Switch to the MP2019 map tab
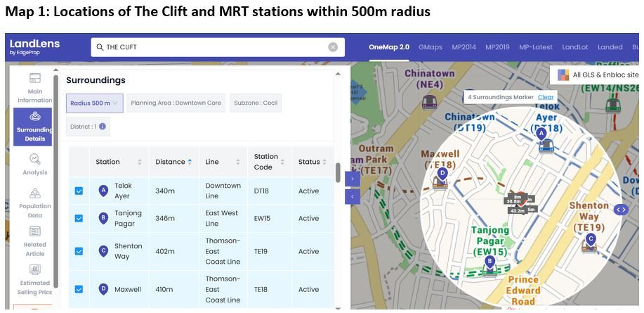Screen dimensions: 644x313 tap(497, 47)
